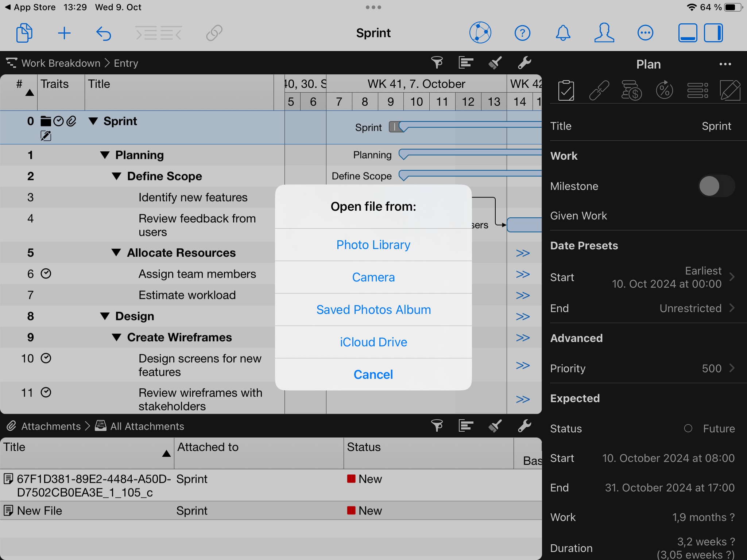
Task: Open the End Unrestricted preset chevron
Action: tap(732, 308)
